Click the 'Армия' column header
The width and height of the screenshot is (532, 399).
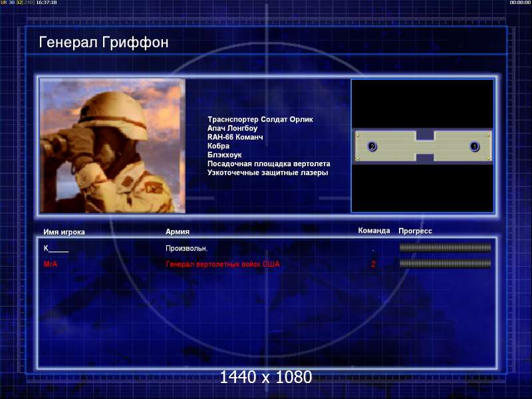pos(178,231)
